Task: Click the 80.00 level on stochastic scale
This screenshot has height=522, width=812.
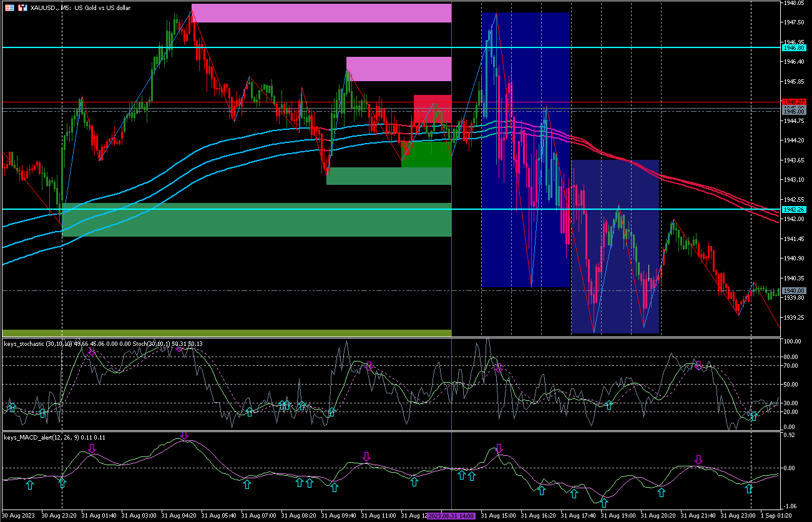Action: (x=791, y=357)
